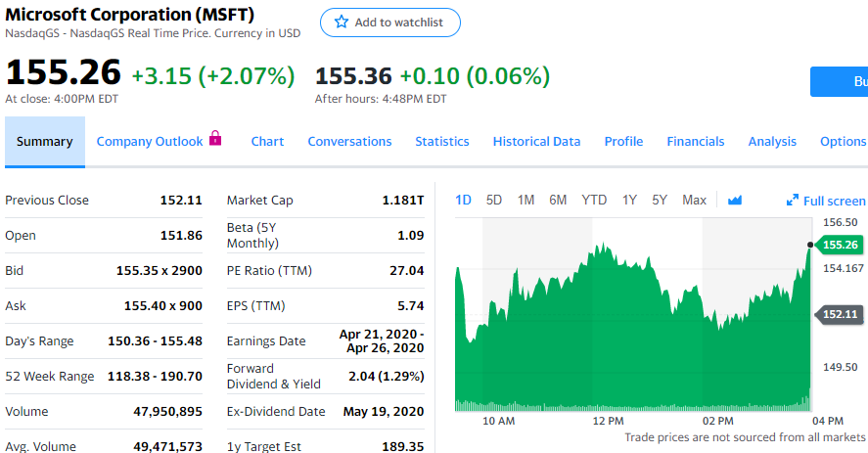Show the YTD chart range
Image resolution: width=868 pixels, height=453 pixels.
[x=594, y=201]
